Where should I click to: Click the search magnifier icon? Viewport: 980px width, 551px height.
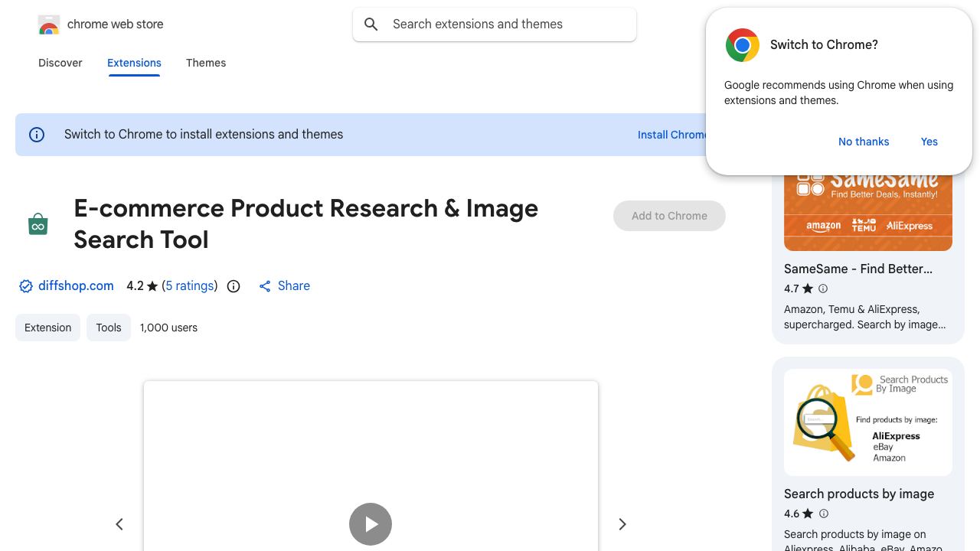point(371,24)
